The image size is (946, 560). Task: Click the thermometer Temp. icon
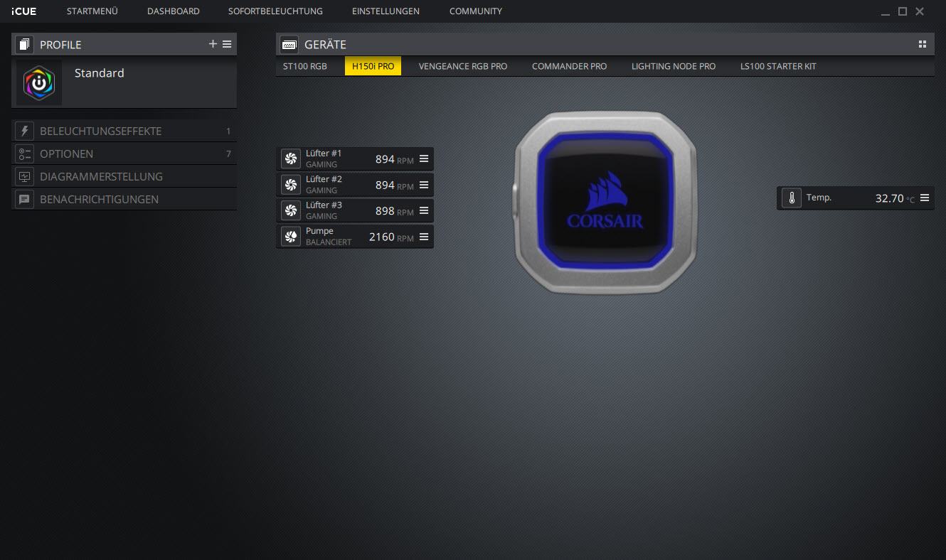pos(792,198)
